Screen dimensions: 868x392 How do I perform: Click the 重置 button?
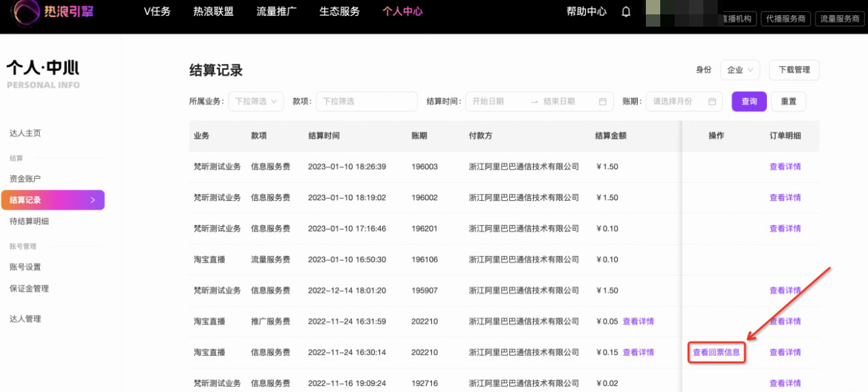click(x=789, y=102)
